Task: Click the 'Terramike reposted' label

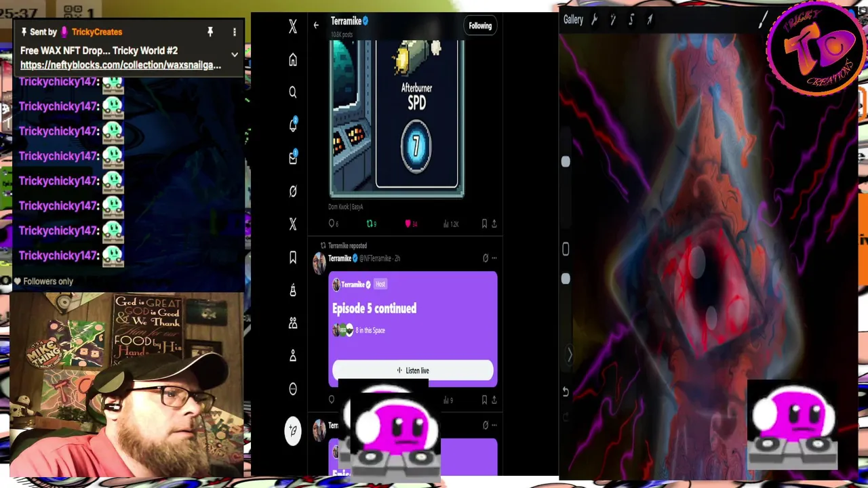Action: coord(347,246)
